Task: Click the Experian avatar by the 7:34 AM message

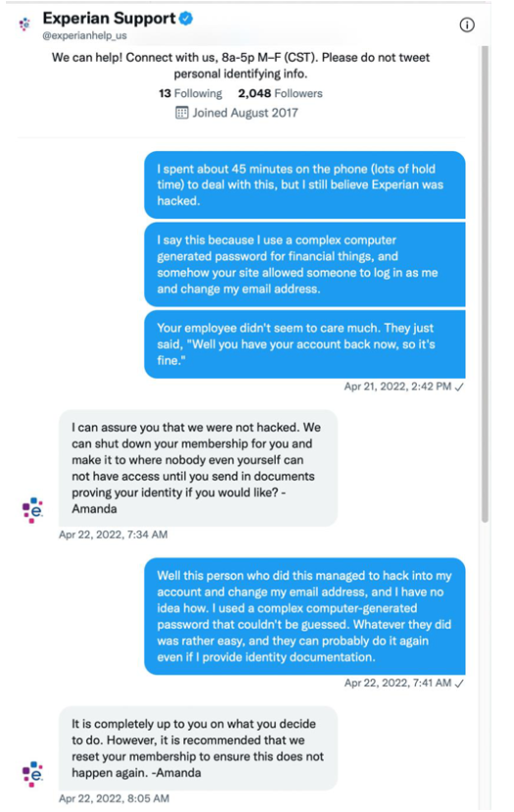Action: pyautogui.click(x=32, y=510)
